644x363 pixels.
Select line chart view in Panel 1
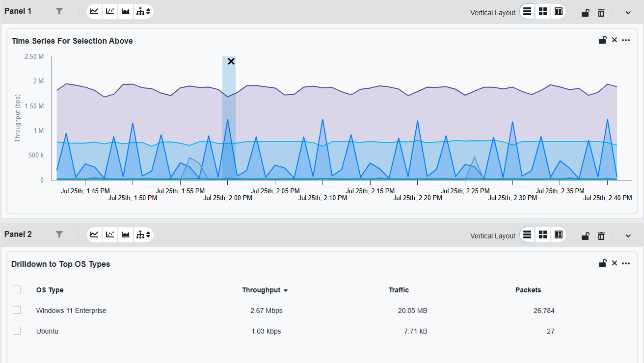tap(95, 11)
